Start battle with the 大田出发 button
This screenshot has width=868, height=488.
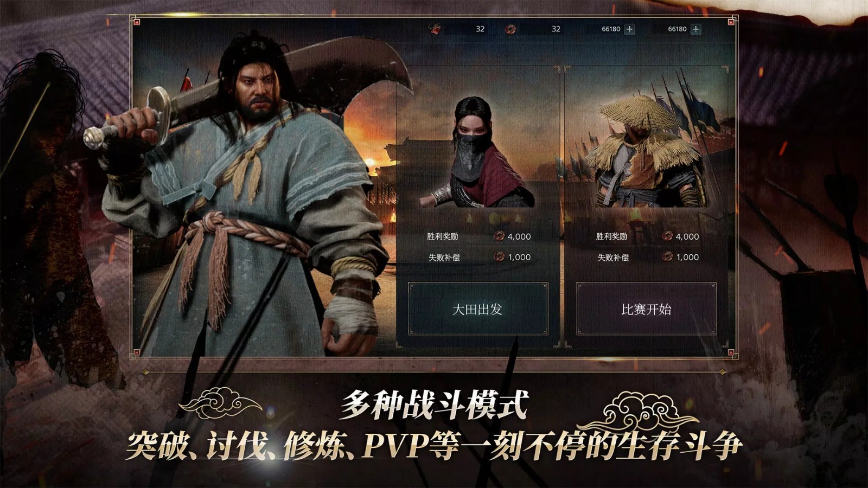coord(478,309)
